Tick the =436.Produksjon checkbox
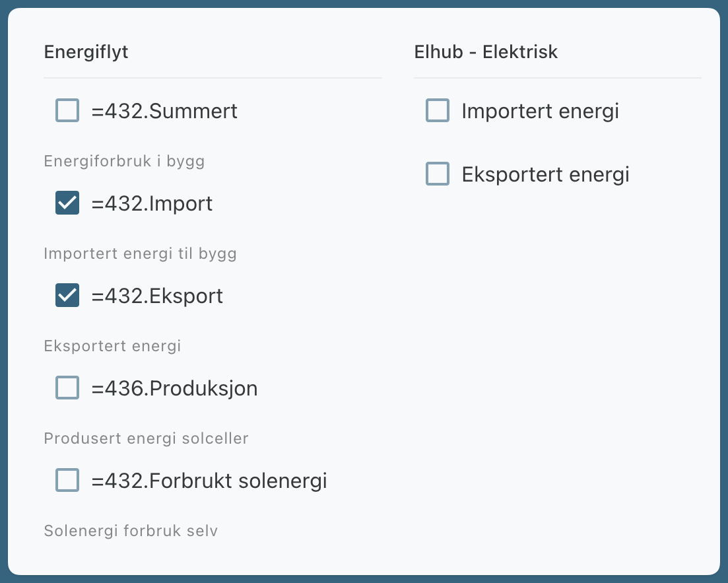Viewport: 728px width, 583px height. click(67, 388)
